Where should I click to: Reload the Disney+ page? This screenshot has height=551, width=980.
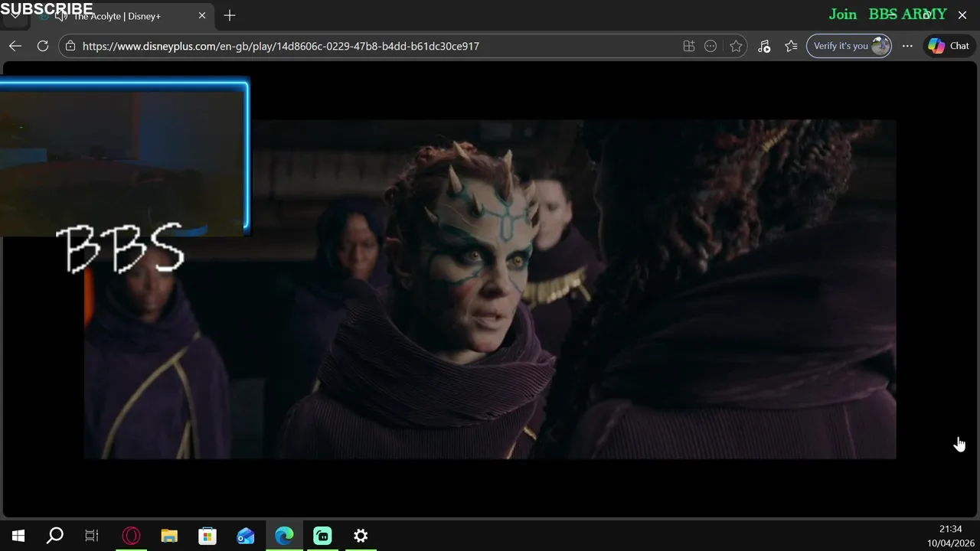click(x=43, y=46)
